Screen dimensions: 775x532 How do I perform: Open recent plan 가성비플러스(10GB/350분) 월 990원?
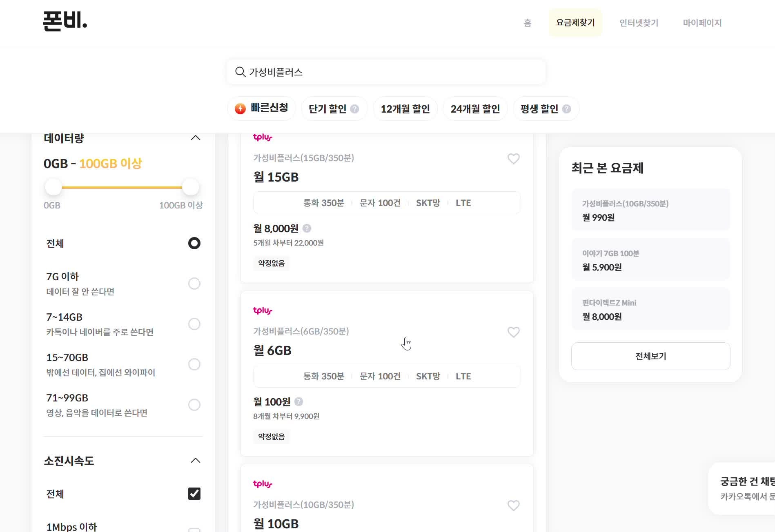650,210
